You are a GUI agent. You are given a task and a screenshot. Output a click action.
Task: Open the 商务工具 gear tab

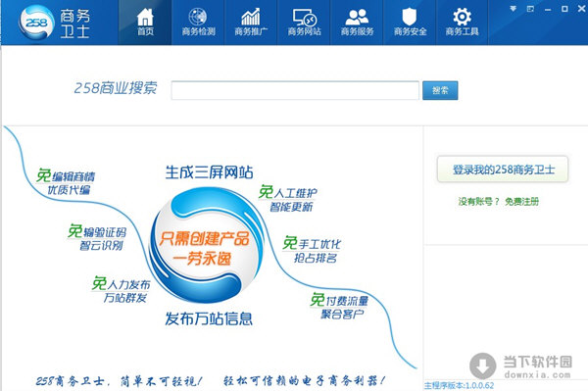(x=462, y=23)
